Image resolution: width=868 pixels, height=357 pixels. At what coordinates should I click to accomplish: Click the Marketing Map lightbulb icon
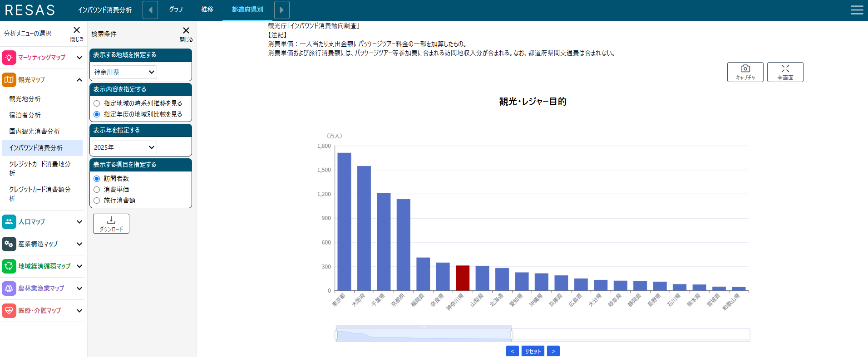9,58
